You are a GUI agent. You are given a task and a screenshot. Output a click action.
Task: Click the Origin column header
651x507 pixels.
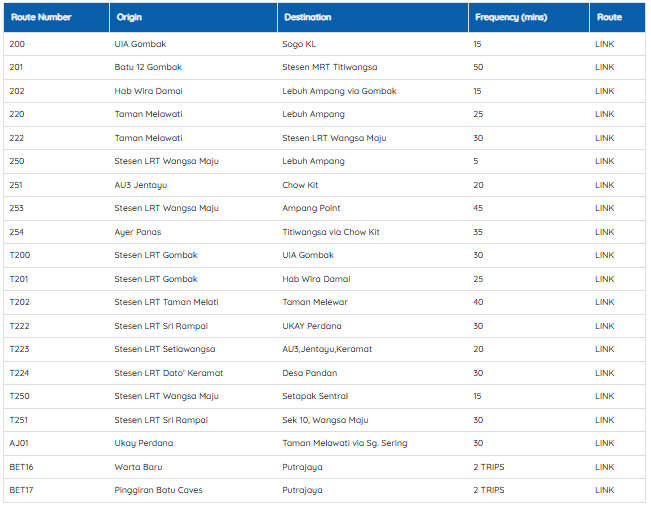click(x=129, y=17)
